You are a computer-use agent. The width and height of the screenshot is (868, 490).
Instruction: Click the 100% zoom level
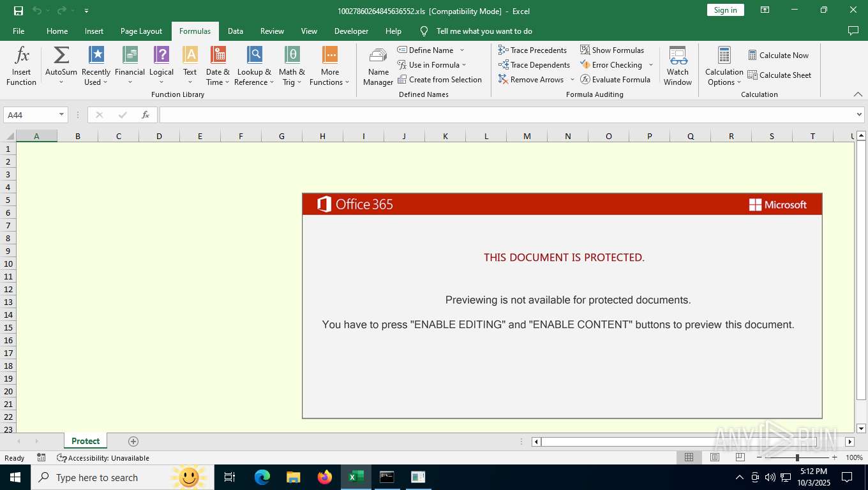854,457
